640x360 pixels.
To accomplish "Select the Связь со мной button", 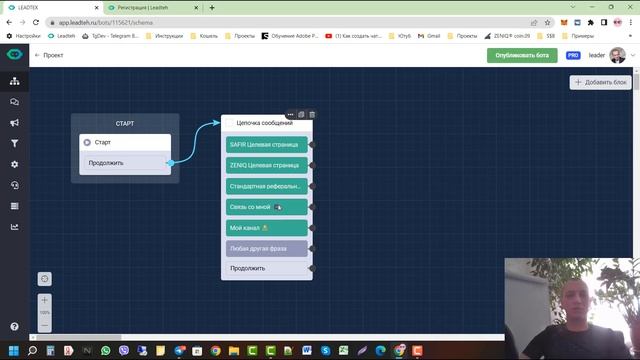I will tap(267, 207).
